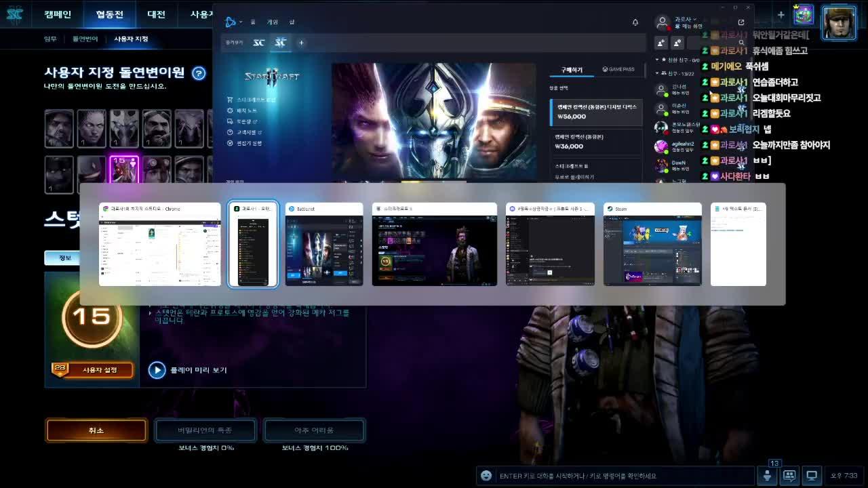The image size is (868, 488).
Task: Click the marine profile portrait
Action: point(839,23)
